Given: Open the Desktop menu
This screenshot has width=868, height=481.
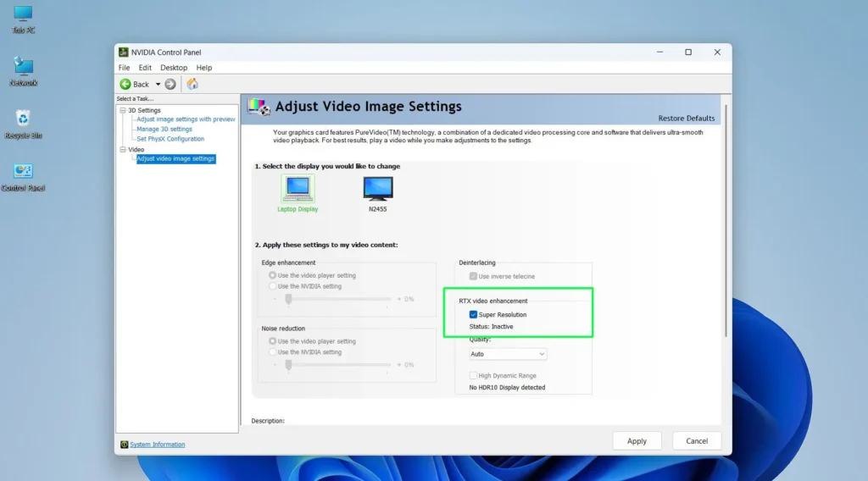Looking at the screenshot, I should pos(174,68).
